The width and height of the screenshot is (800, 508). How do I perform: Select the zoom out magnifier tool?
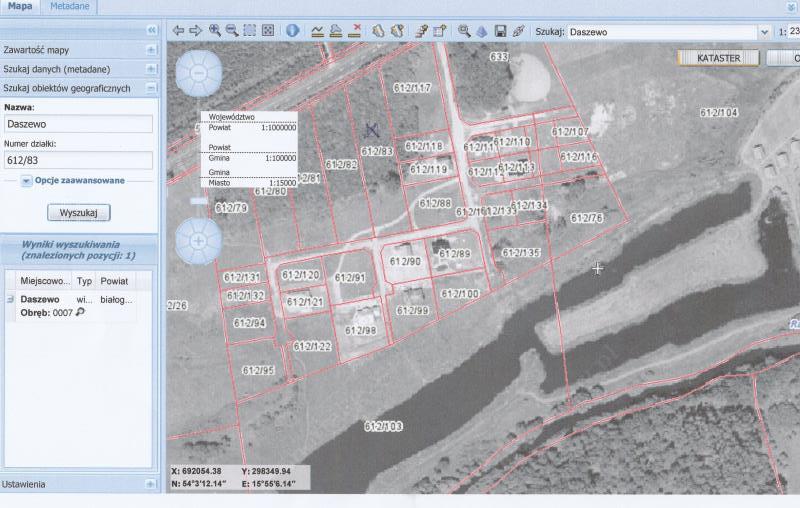pyautogui.click(x=232, y=31)
